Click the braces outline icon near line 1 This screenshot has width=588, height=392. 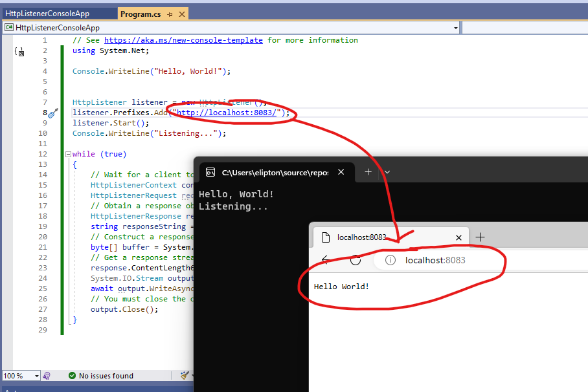(x=20, y=52)
